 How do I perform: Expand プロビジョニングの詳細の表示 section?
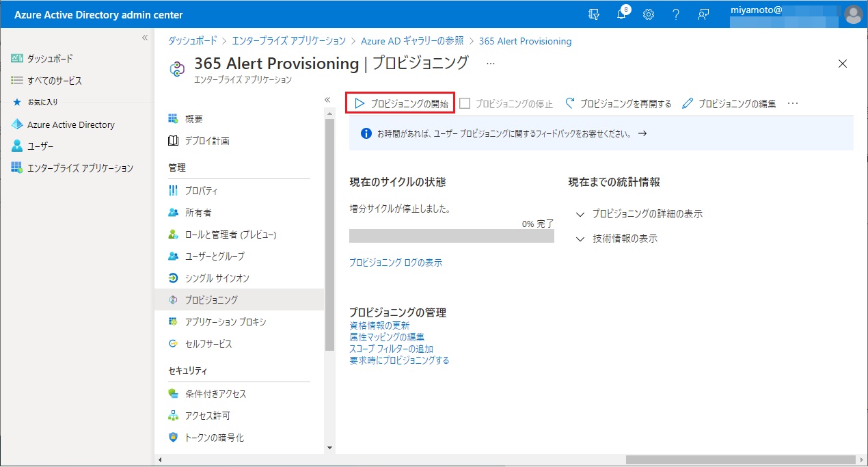(639, 214)
